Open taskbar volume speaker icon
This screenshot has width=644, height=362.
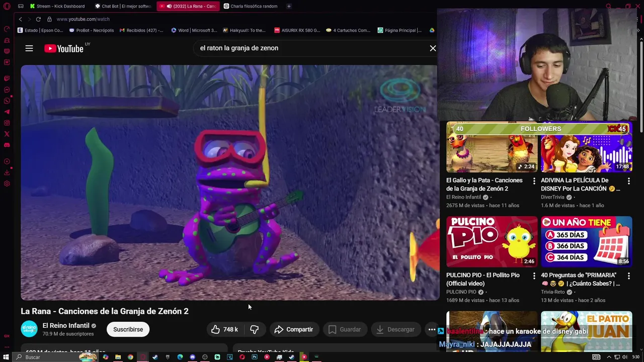(x=624, y=357)
